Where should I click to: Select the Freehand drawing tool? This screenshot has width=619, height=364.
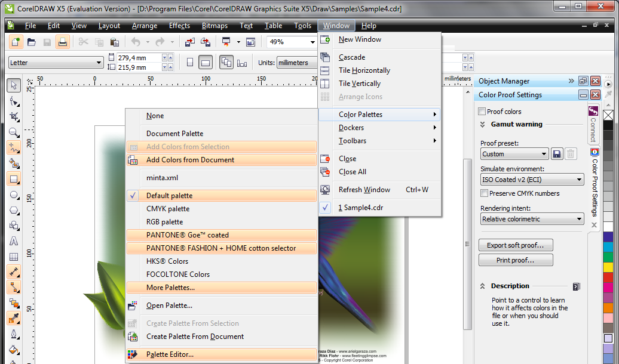click(x=14, y=148)
